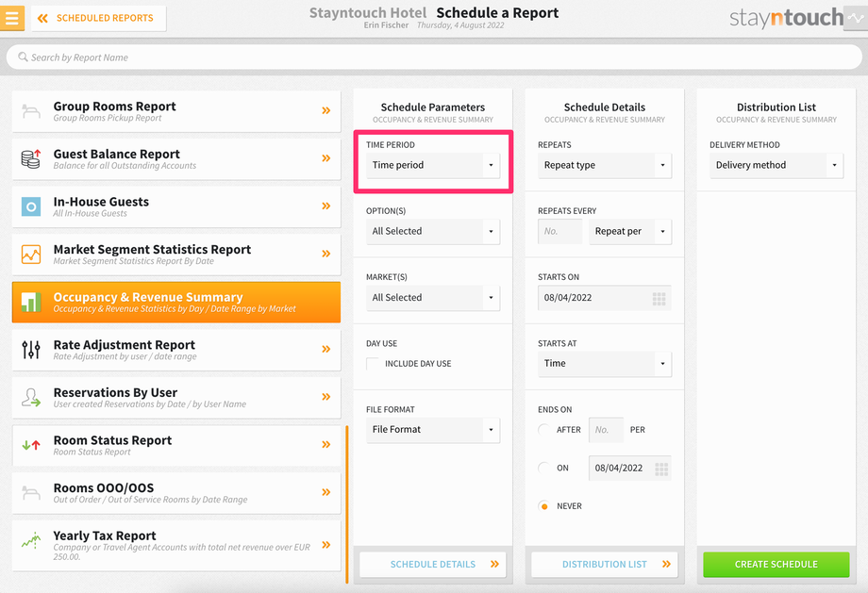Click the Schedule Details button
This screenshot has width=868, height=593.
coord(433,564)
